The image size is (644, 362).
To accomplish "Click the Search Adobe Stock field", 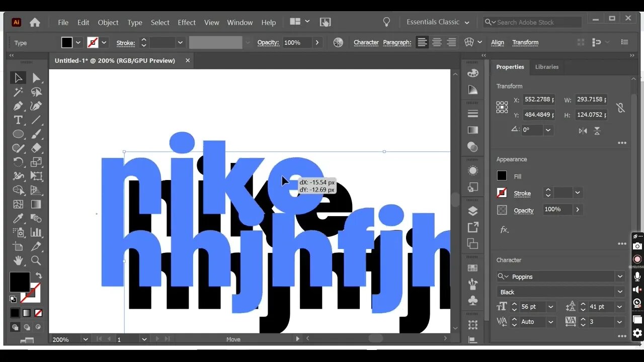I will tap(532, 22).
